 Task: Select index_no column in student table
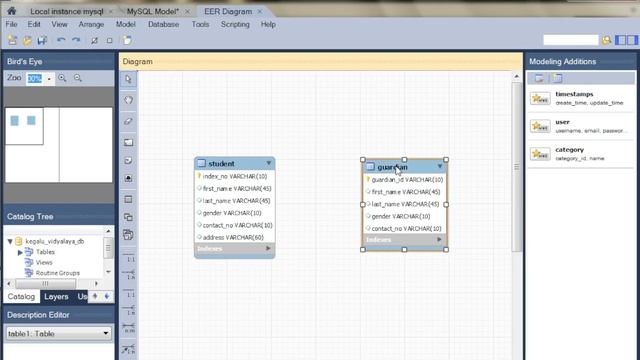point(235,176)
